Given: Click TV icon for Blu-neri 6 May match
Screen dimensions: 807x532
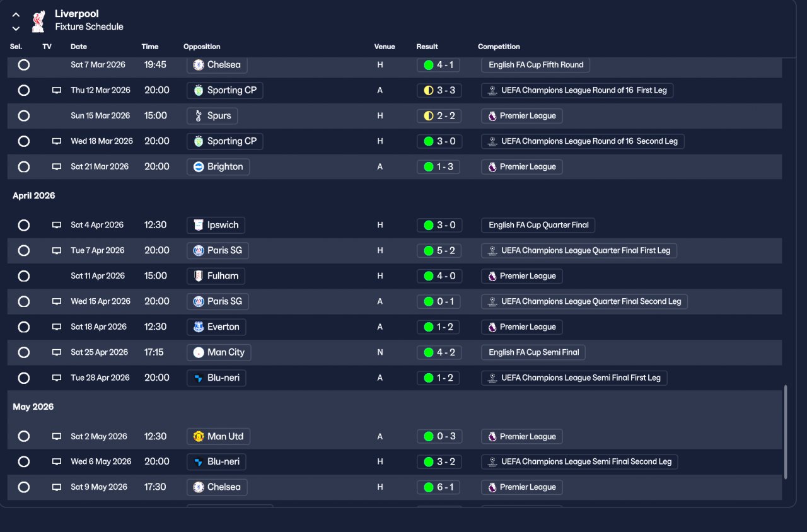Looking at the screenshot, I should pyautogui.click(x=57, y=462).
